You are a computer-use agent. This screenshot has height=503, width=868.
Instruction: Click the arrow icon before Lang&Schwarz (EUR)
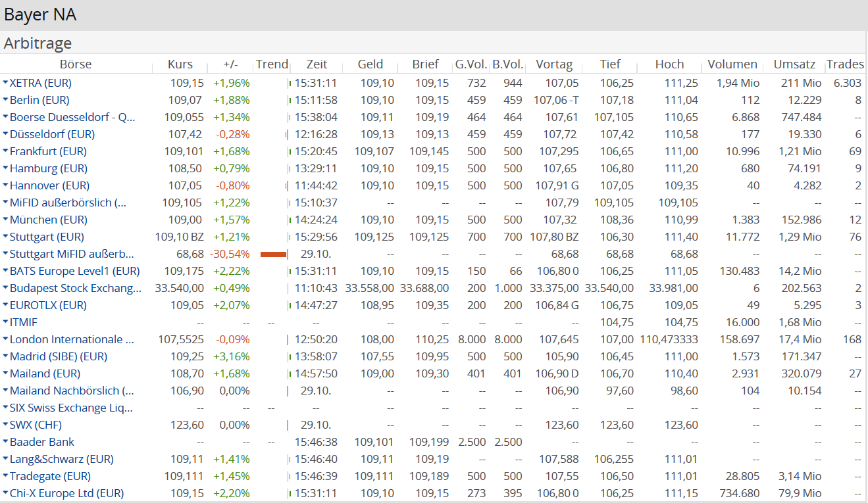tap(5, 459)
